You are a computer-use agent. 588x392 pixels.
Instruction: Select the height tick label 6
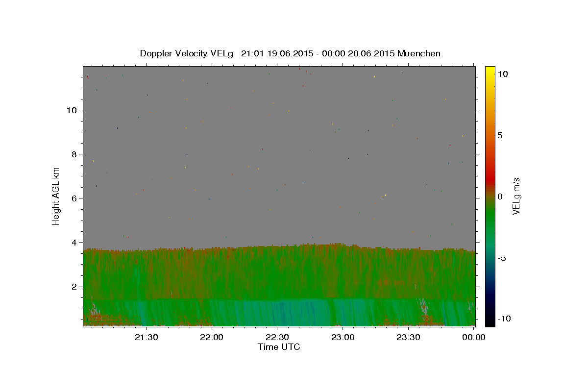pyautogui.click(x=75, y=198)
